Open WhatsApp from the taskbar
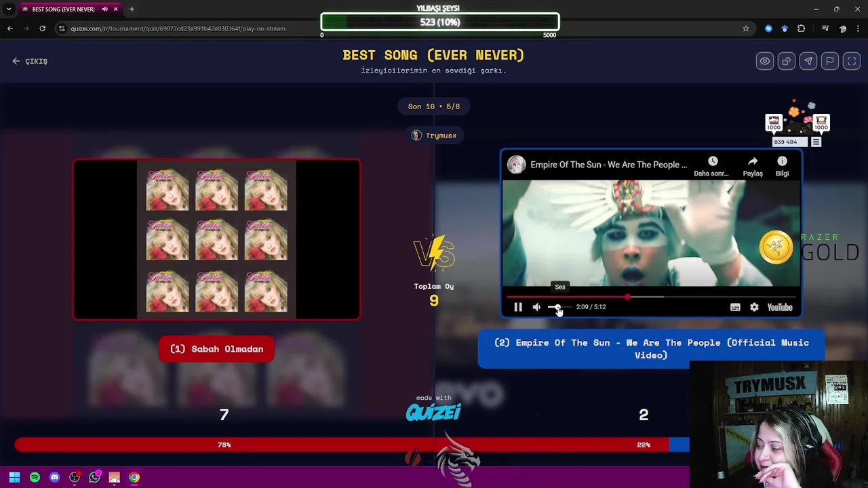Screen dimensions: 868x488 click(94, 477)
